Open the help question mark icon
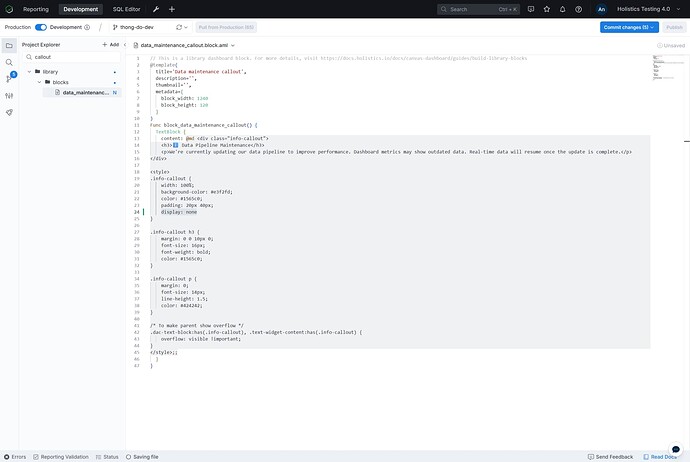The width and height of the screenshot is (690, 462). pyautogui.click(x=578, y=9)
